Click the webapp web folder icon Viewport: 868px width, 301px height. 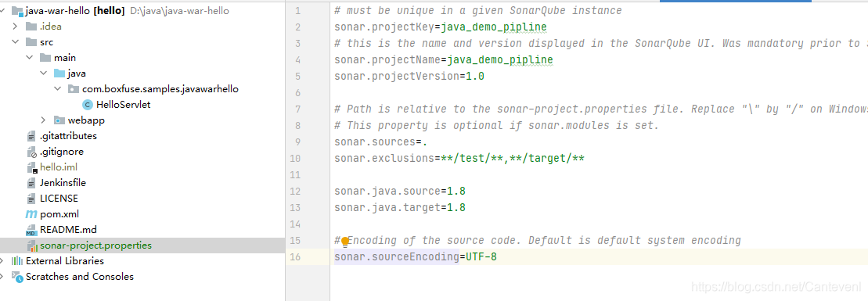(x=59, y=120)
